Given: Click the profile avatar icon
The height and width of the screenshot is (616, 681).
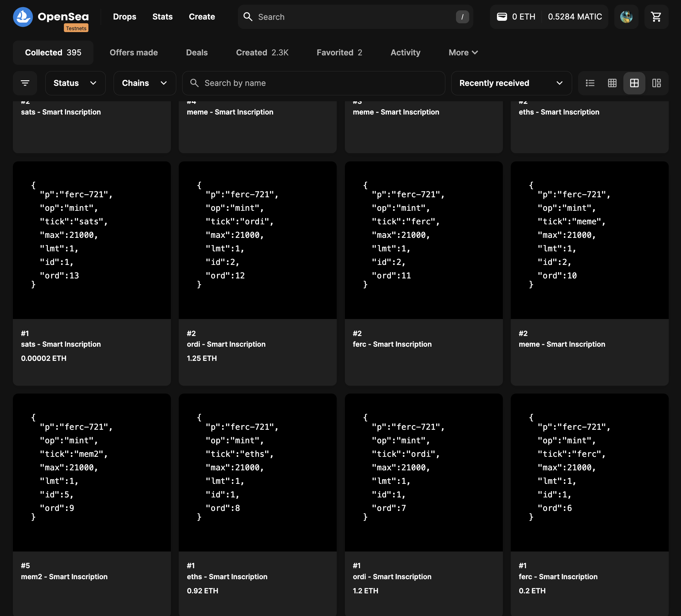Looking at the screenshot, I should tap(627, 17).
